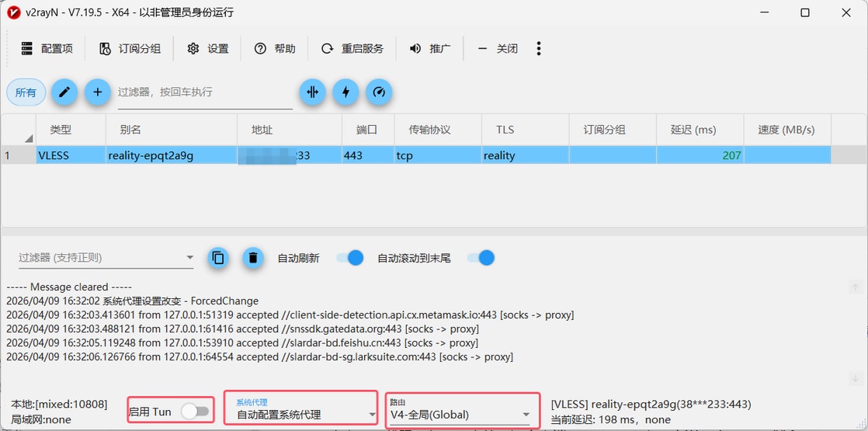Click the speedometer gauge icon button
This screenshot has height=431, width=868.
(x=378, y=92)
